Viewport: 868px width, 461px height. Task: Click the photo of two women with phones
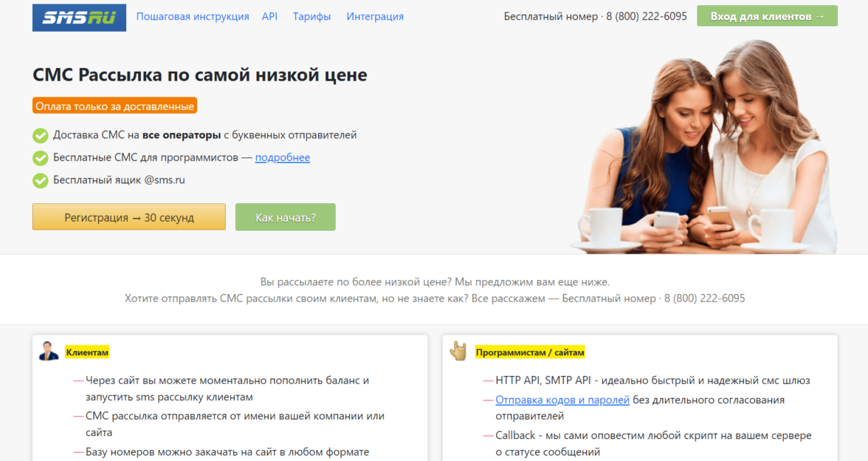click(x=703, y=147)
